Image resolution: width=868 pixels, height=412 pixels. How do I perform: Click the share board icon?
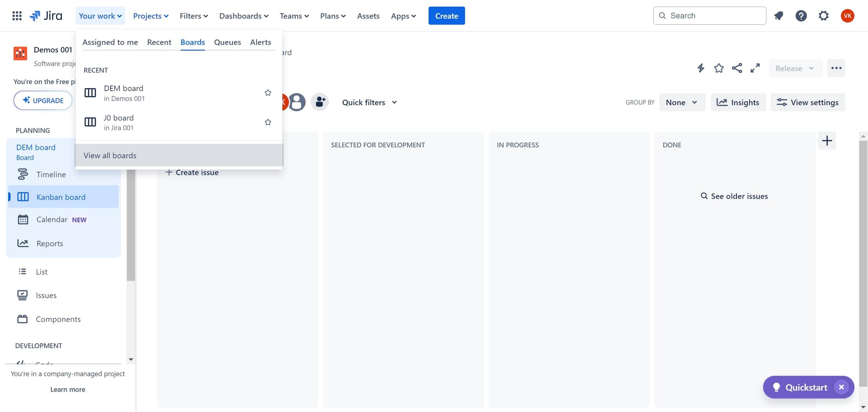737,68
